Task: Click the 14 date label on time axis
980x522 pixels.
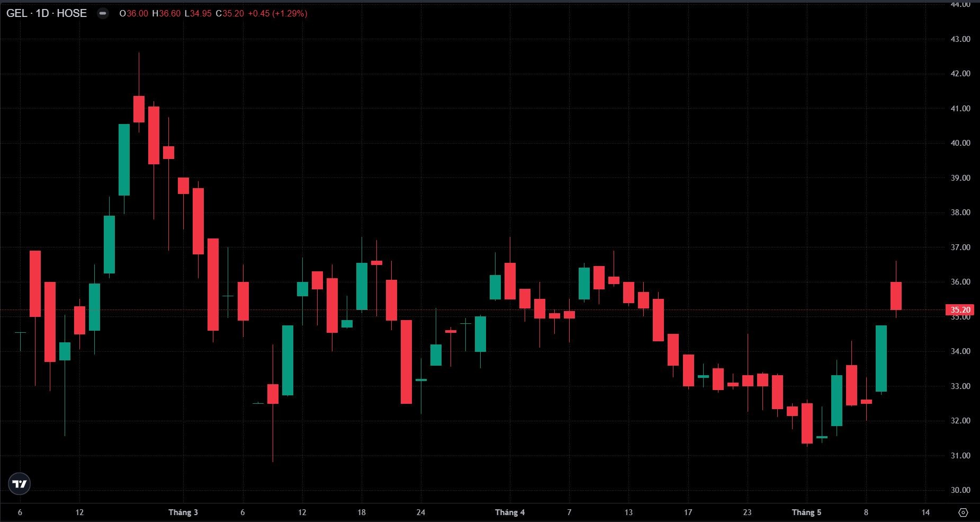Action: 925,512
